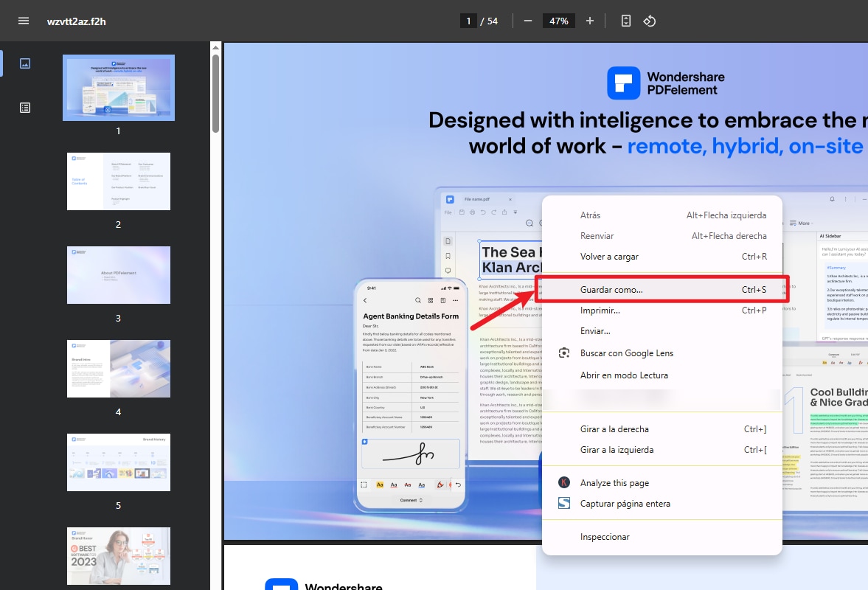868x590 pixels.
Task: Choose Abrir en modo Lectura
Action: click(x=662, y=375)
